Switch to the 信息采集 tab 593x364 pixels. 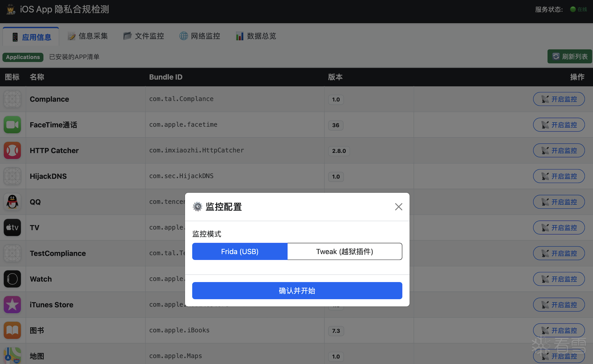[x=87, y=36]
